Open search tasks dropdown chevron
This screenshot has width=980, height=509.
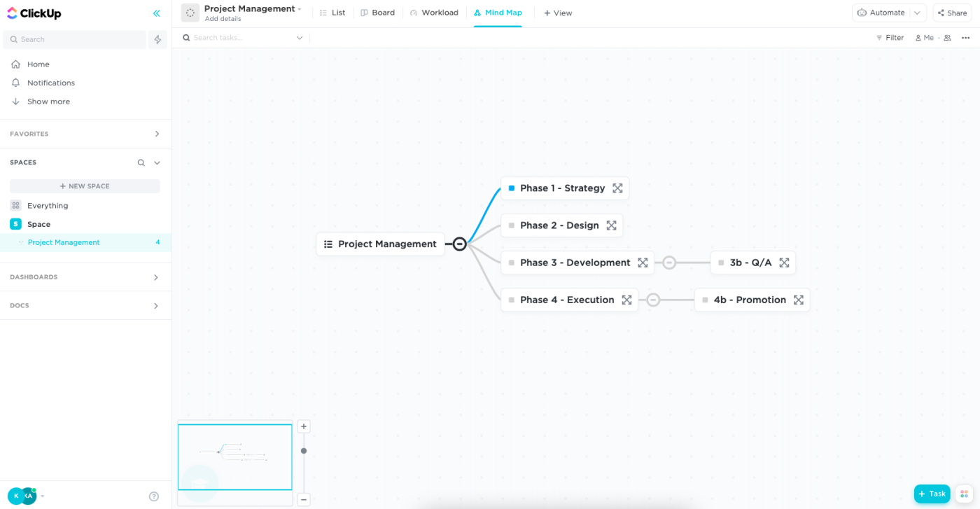pyautogui.click(x=300, y=38)
